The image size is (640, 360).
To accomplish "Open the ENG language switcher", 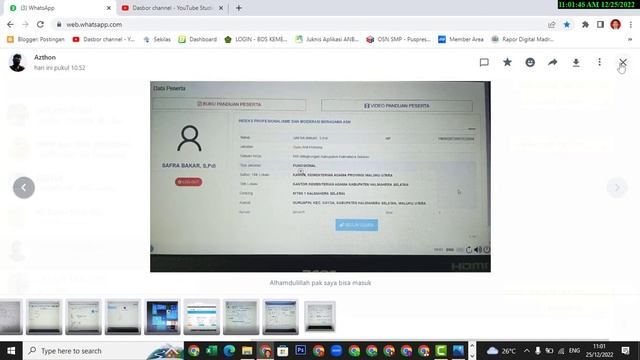I will tap(574, 351).
